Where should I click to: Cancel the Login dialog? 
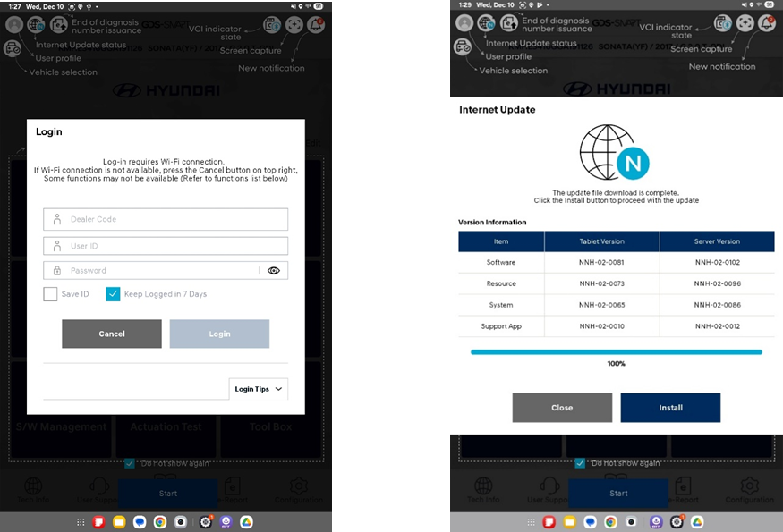click(112, 334)
